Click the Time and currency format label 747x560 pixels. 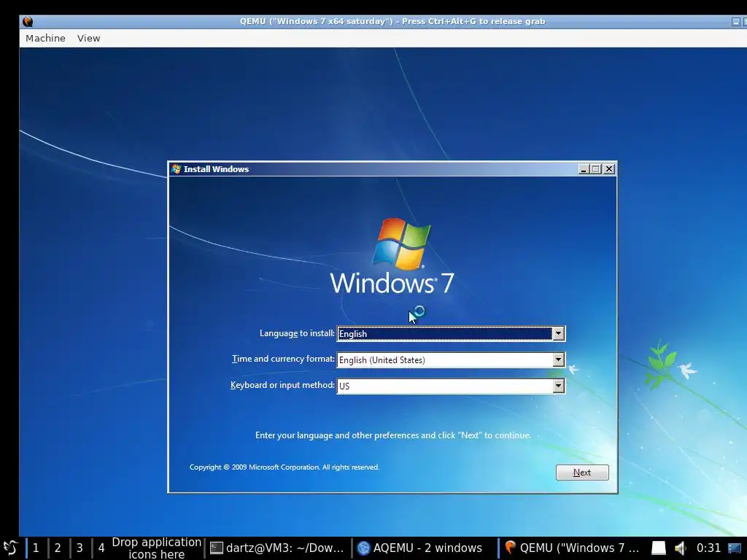(283, 359)
